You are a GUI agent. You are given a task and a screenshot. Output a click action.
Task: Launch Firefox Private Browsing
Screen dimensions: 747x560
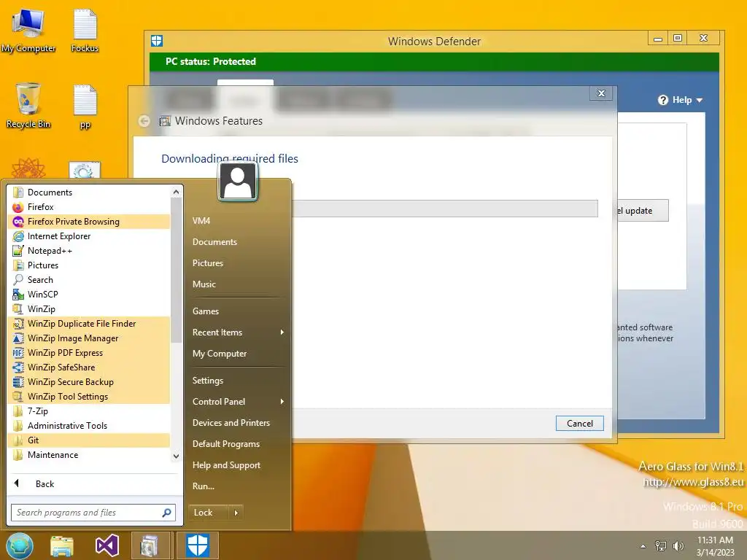[x=89, y=222]
